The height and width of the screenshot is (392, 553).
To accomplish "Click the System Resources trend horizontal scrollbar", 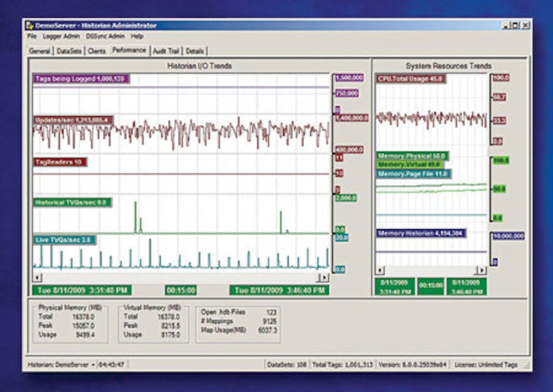I will point(431,270).
